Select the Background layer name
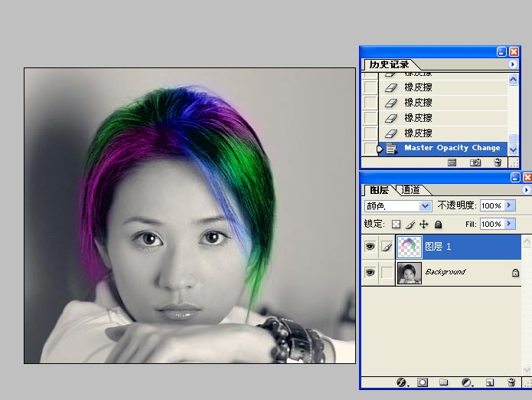Screen dimensions: 532x400 (446, 271)
